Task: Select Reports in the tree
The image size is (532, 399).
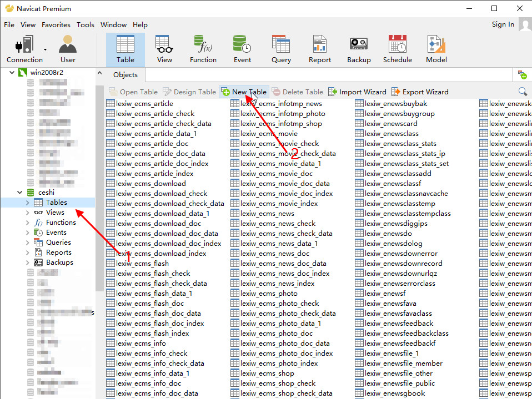Action: click(x=59, y=252)
